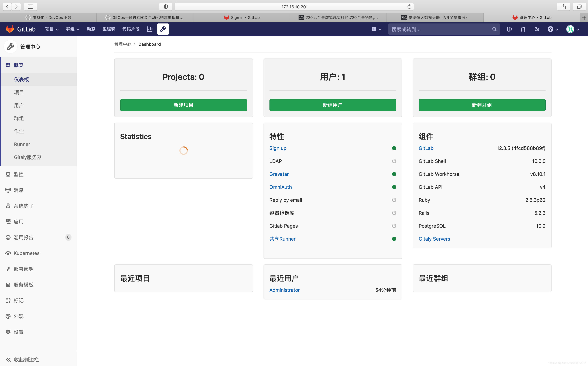Open the merge requests icon in navbar
588x366 pixels.
[523, 29]
